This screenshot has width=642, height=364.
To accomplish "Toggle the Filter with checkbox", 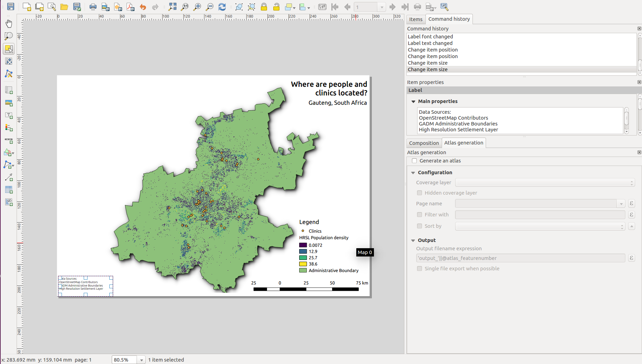I will point(420,215).
